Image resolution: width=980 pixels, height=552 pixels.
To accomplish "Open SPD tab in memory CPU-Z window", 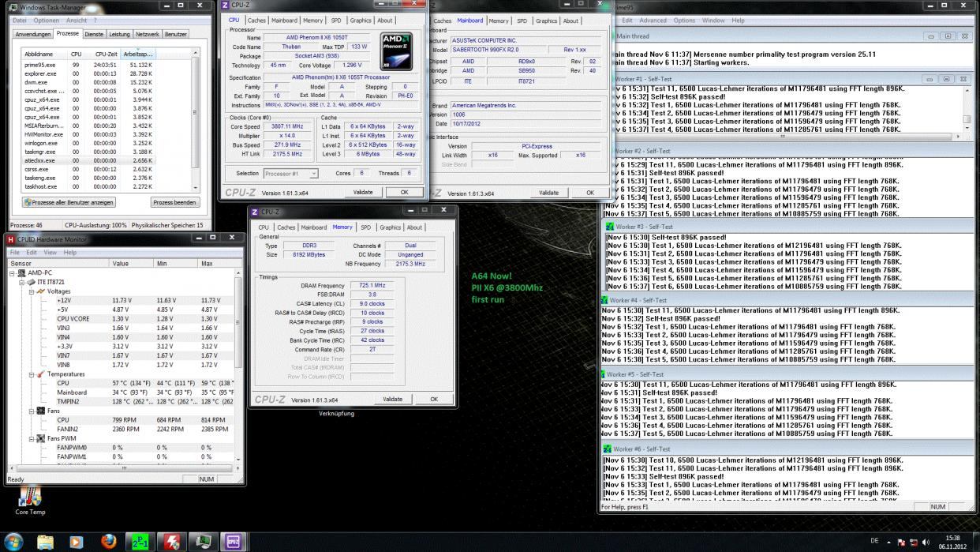I will point(365,227).
